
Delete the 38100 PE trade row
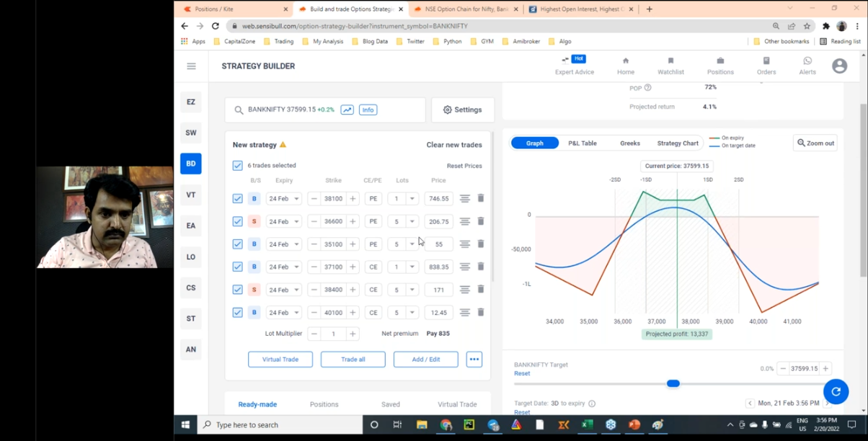tap(481, 198)
